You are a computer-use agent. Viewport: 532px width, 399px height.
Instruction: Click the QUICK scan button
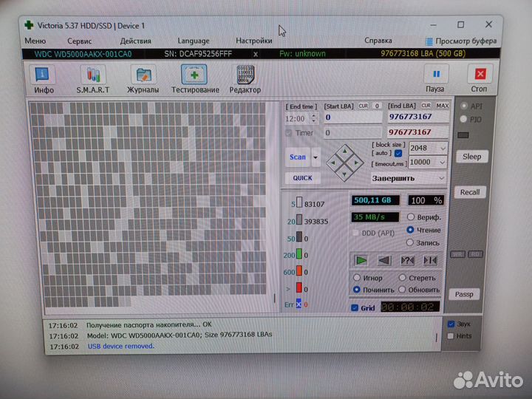(302, 178)
